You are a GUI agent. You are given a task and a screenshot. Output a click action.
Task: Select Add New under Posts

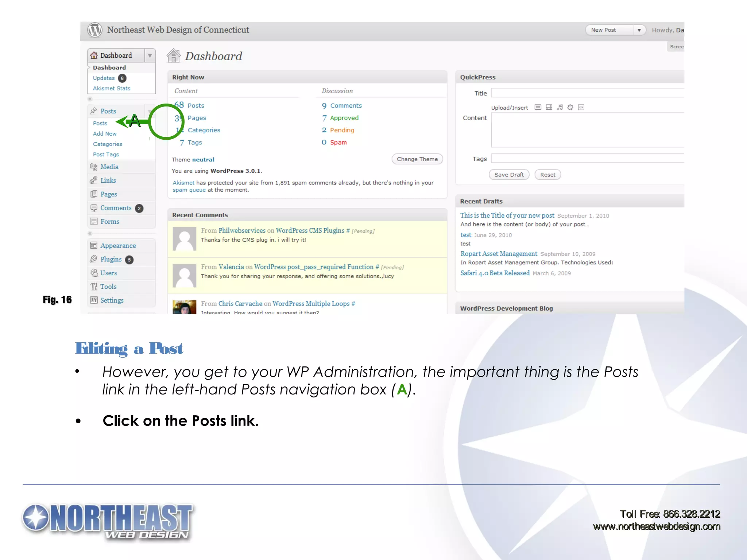click(105, 133)
